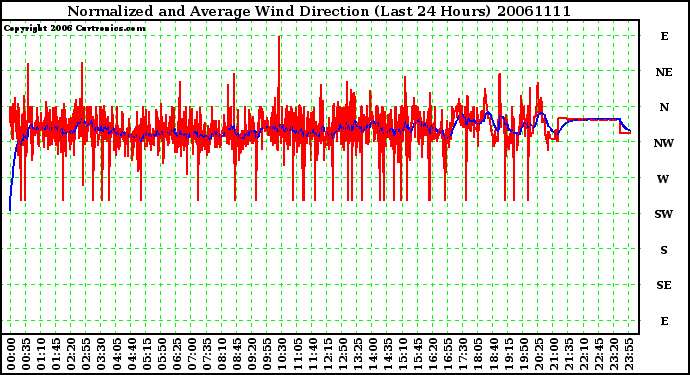Click the '00:00' time axis label
Image resolution: width=690 pixels, height=375 pixels.
pyautogui.click(x=11, y=354)
